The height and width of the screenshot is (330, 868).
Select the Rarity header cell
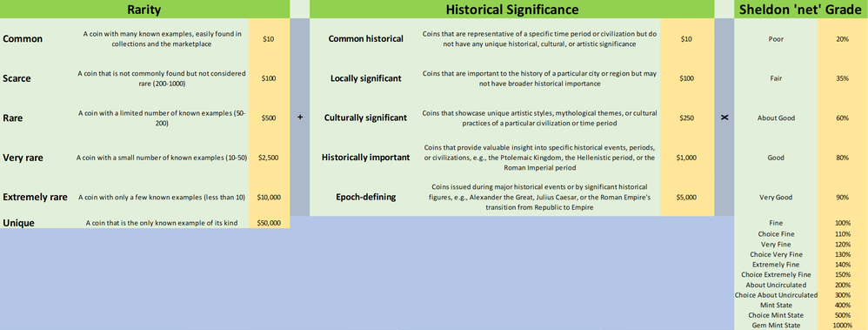(x=144, y=10)
